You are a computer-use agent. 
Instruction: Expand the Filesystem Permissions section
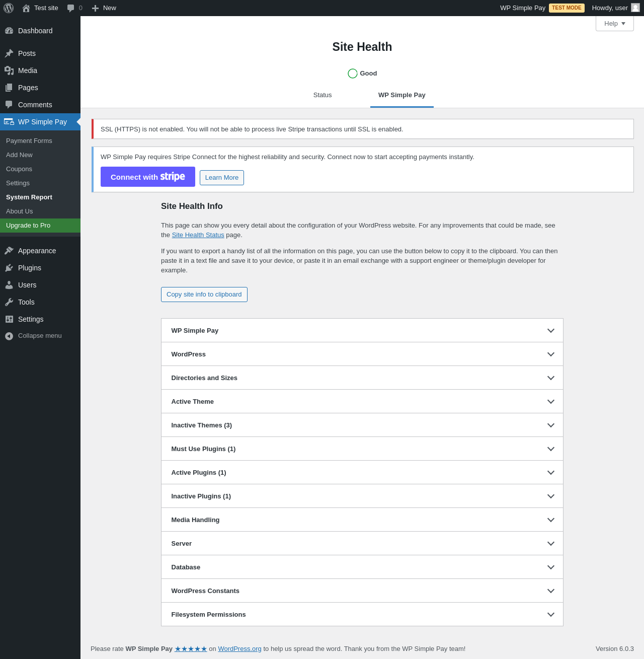pos(362,614)
